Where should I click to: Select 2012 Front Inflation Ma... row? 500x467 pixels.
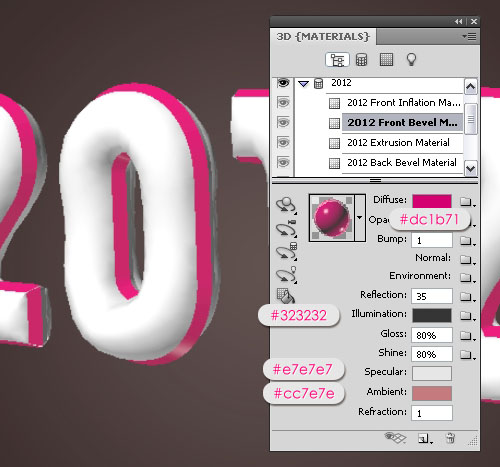point(403,103)
